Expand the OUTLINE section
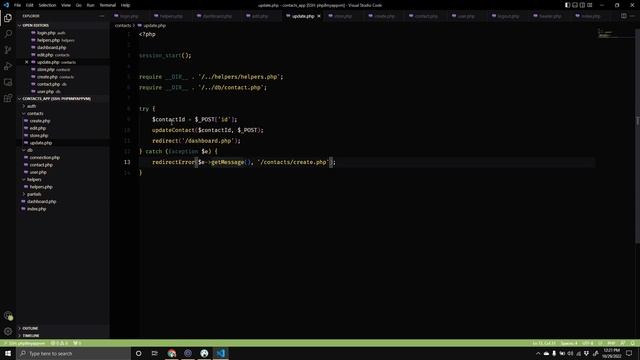This screenshot has height=360, width=640. (63, 328)
